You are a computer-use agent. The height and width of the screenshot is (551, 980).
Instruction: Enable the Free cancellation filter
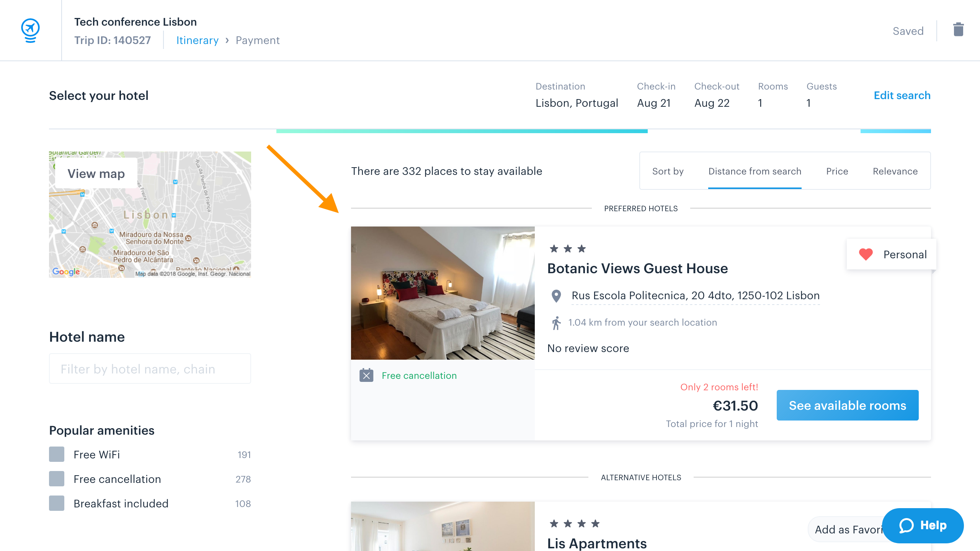57,479
